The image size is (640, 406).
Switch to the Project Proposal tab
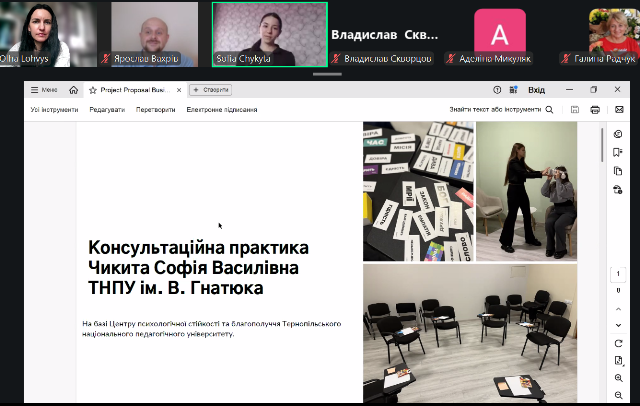coord(135,90)
